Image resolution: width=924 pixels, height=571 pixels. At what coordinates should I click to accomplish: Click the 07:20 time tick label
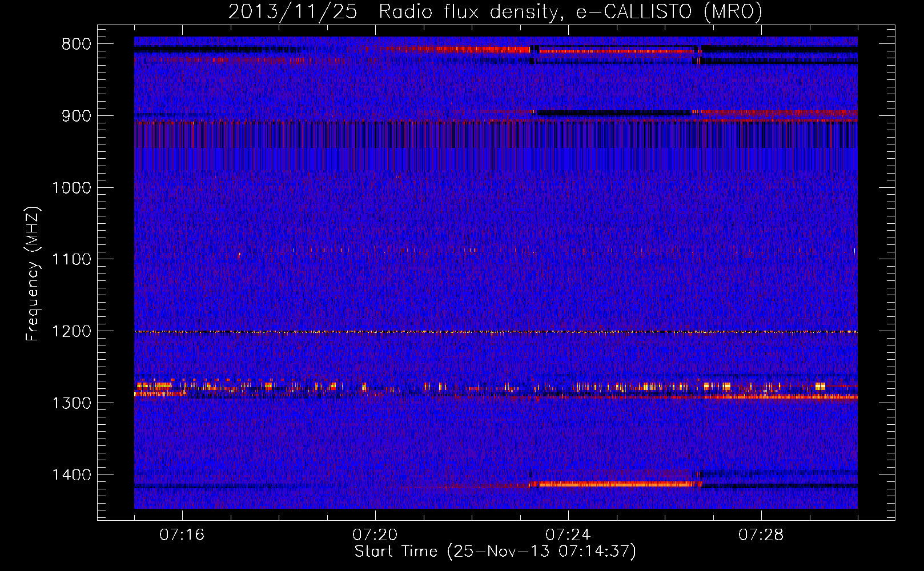point(375,535)
